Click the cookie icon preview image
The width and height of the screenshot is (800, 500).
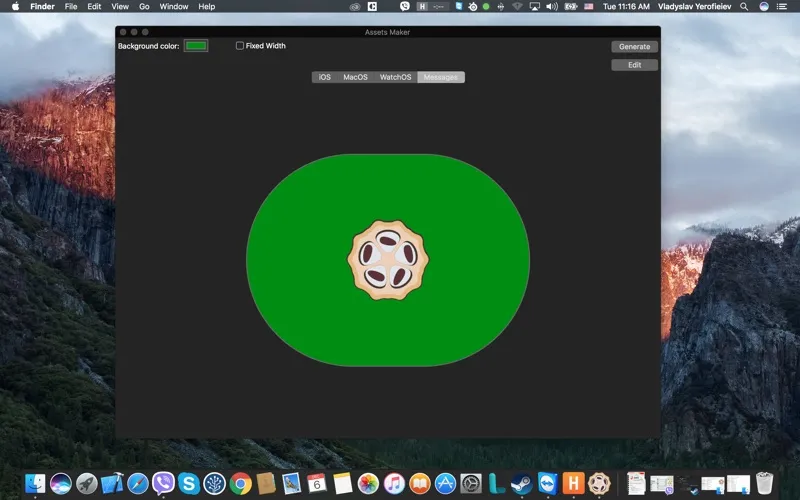coord(388,260)
